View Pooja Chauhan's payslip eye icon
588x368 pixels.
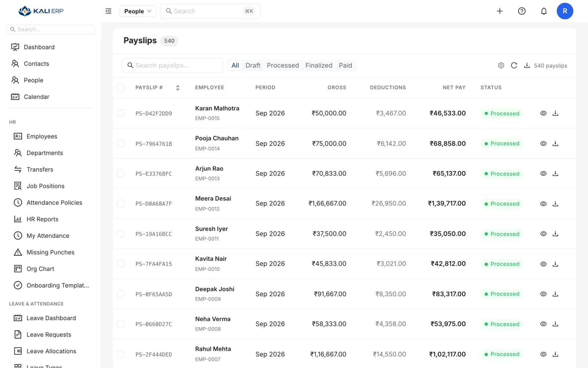coord(543,144)
